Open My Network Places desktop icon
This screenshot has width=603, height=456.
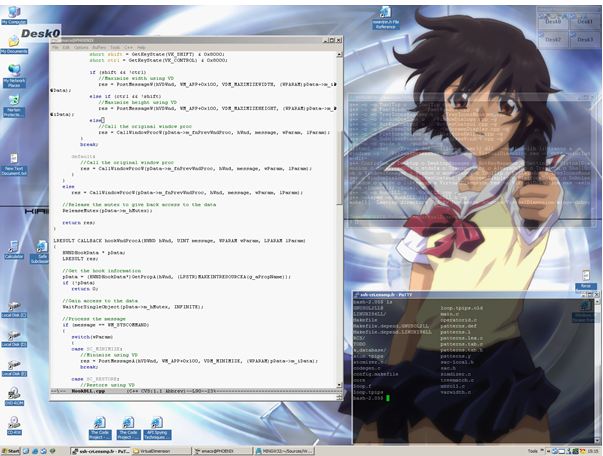14,75
